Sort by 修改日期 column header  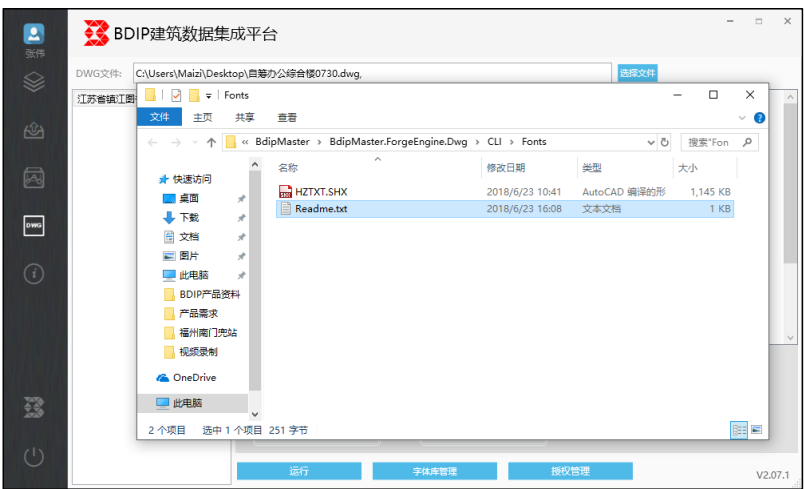[x=529, y=168]
